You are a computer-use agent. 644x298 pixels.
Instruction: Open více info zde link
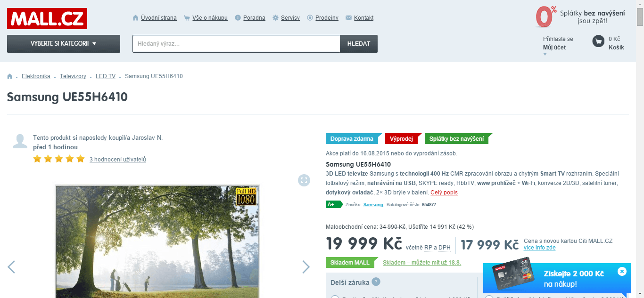[x=539, y=248]
